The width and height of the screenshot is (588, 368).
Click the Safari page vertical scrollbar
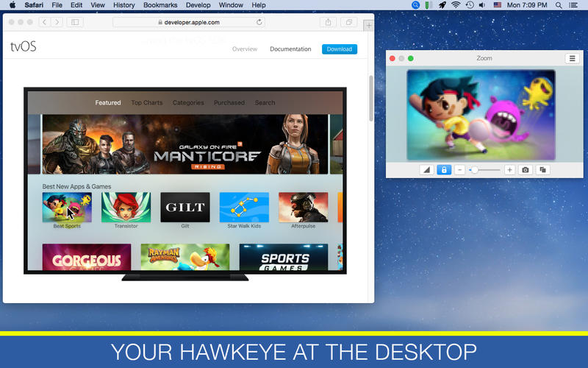point(371,99)
